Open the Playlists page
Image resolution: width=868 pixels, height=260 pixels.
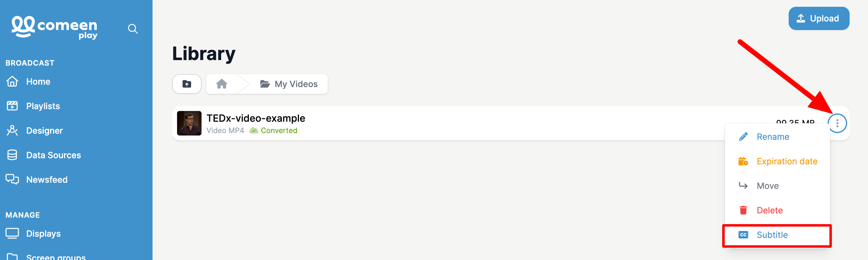point(43,106)
